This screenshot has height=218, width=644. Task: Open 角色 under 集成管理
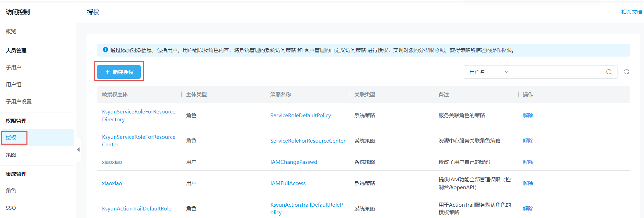click(x=11, y=191)
